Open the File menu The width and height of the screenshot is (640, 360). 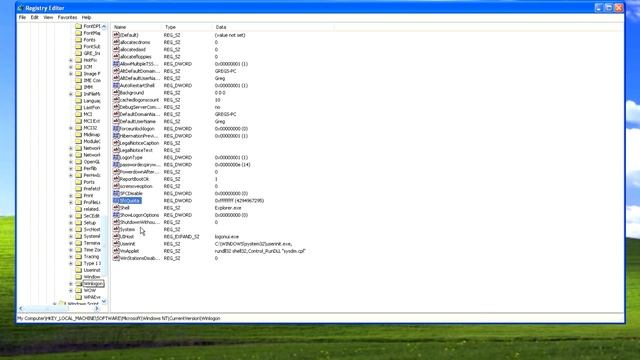[x=22, y=18]
